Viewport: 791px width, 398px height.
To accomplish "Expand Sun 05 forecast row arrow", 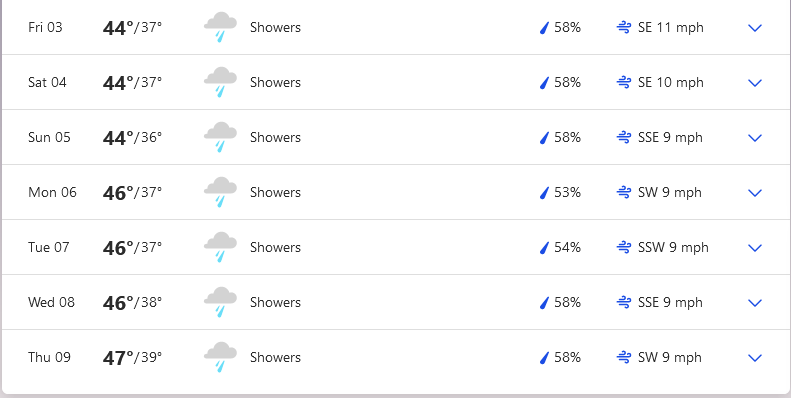I will pyautogui.click(x=755, y=138).
